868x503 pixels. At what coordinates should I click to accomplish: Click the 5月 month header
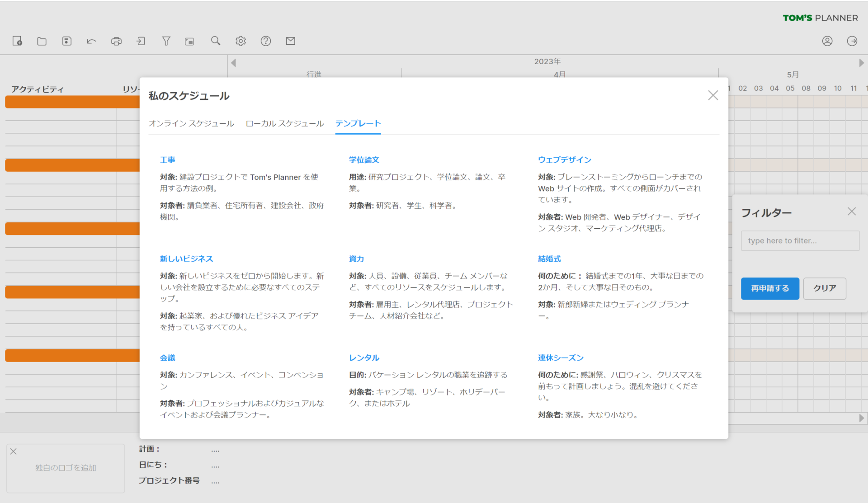pyautogui.click(x=793, y=75)
